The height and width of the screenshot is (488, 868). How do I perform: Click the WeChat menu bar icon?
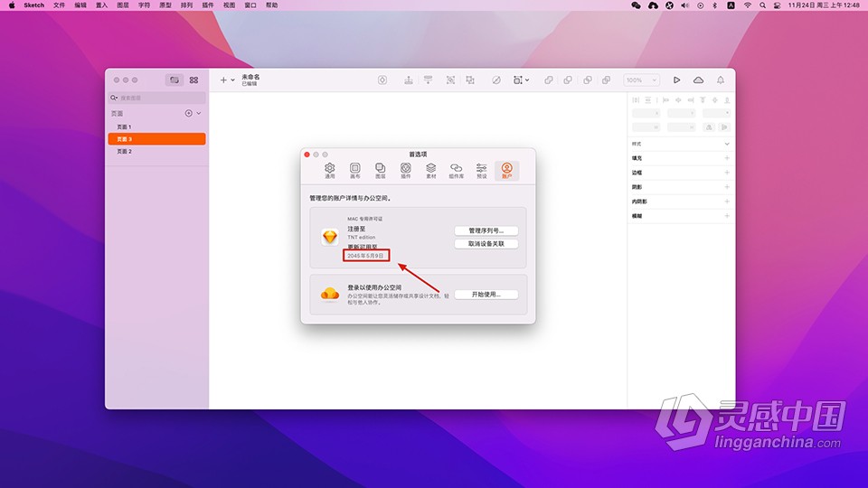pos(636,5)
